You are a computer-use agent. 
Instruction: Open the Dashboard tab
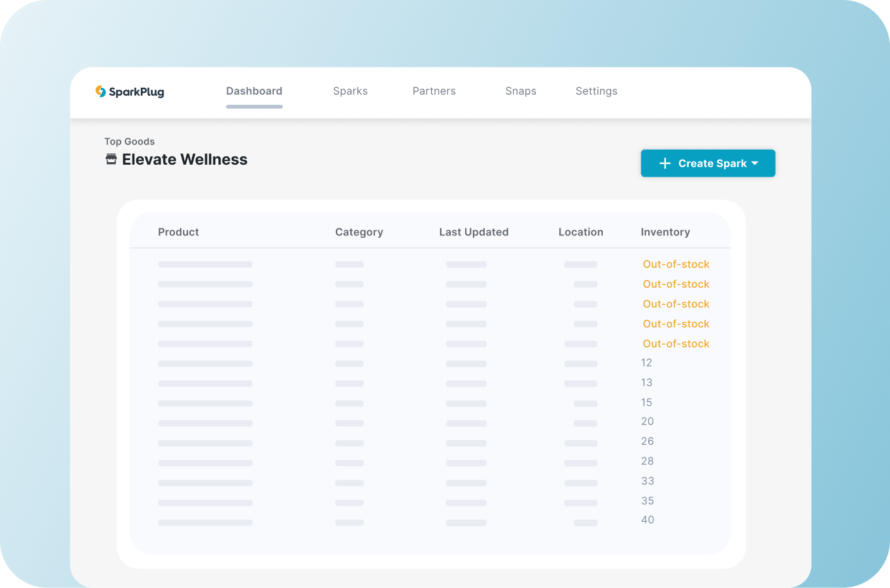click(x=254, y=91)
